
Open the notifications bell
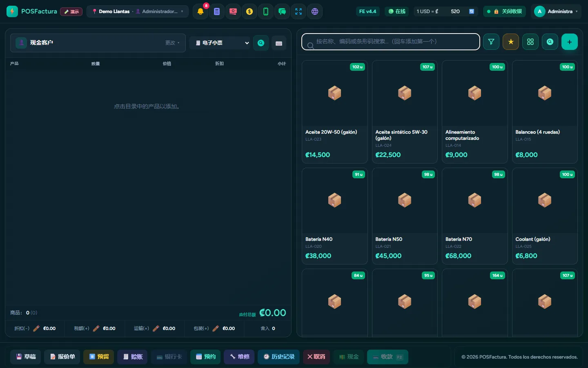coord(200,11)
